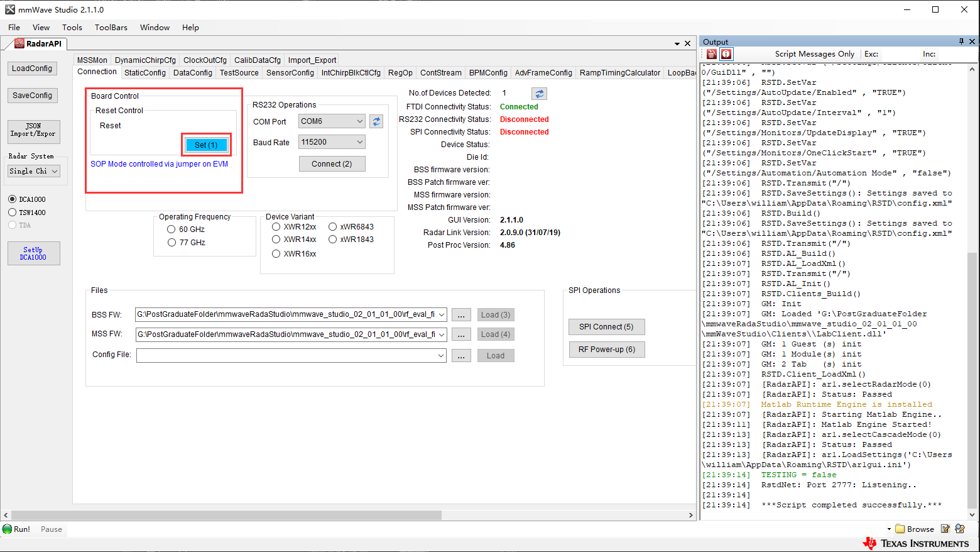Toggle the red scroll-lock icon in Output toolbar
Viewport: 980px width, 552px height.
point(726,54)
